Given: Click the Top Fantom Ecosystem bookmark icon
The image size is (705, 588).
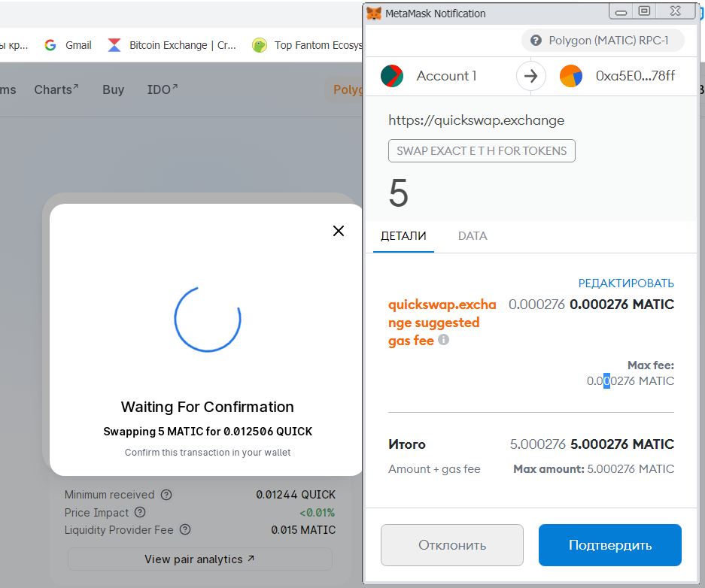Looking at the screenshot, I should point(259,45).
